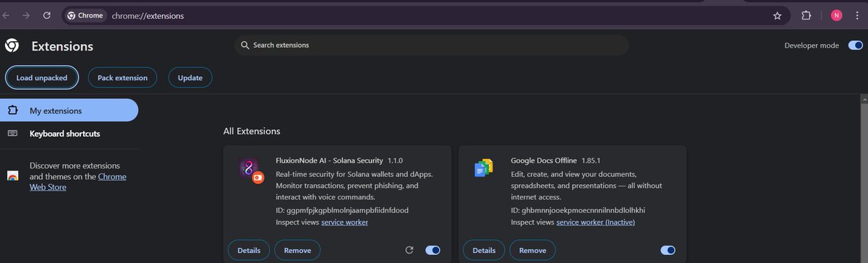The width and height of the screenshot is (868, 263).
Task: Go forward with the browser forward arrow
Action: tap(26, 15)
